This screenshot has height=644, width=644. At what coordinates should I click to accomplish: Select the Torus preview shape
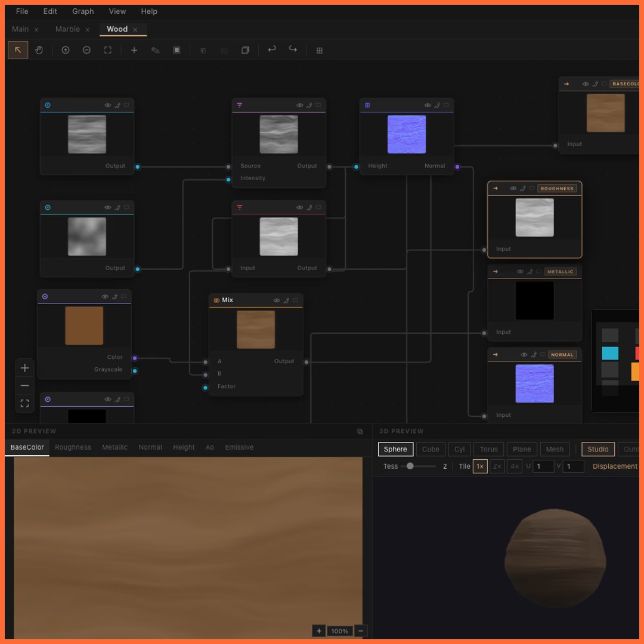pos(489,449)
